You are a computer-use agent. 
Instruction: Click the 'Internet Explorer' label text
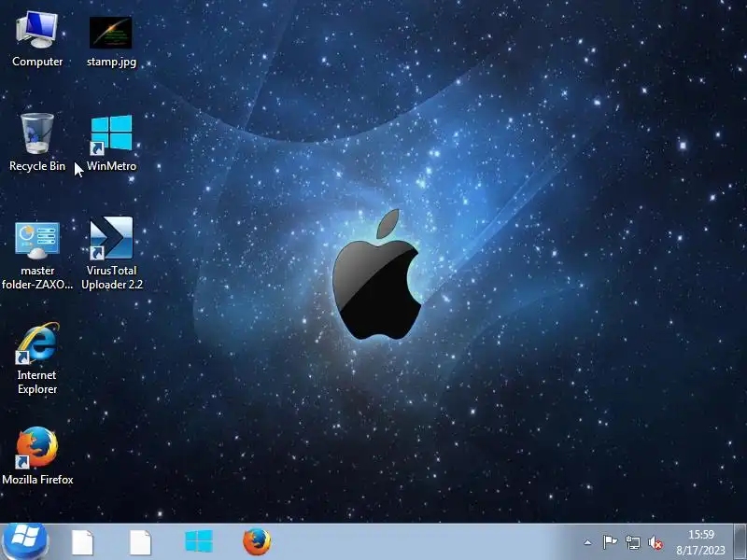coord(37,382)
